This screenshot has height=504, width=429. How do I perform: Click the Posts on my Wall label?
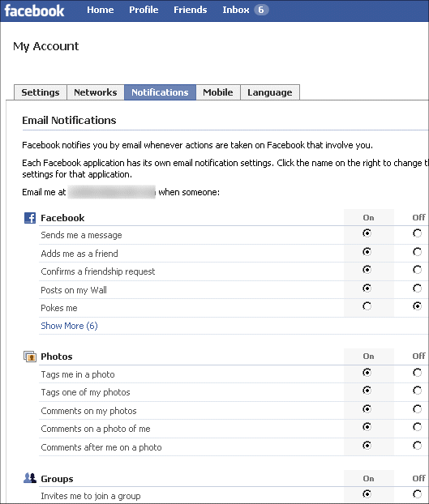click(74, 290)
